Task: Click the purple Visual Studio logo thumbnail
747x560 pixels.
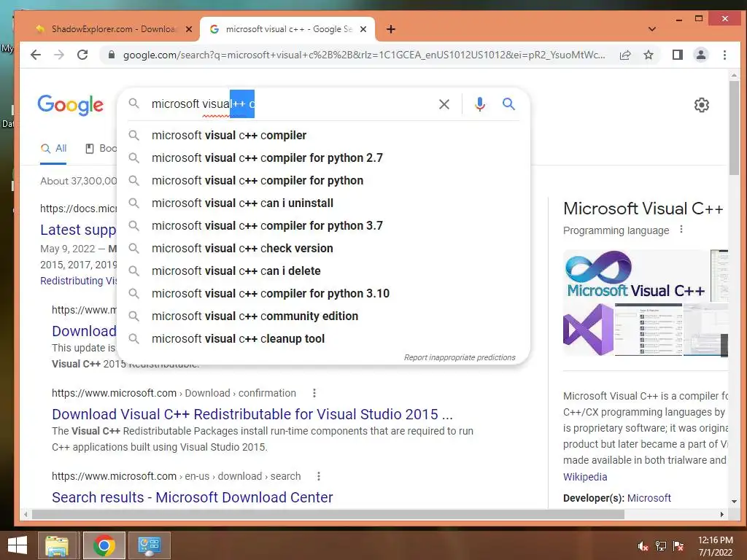Action: pyautogui.click(x=589, y=330)
